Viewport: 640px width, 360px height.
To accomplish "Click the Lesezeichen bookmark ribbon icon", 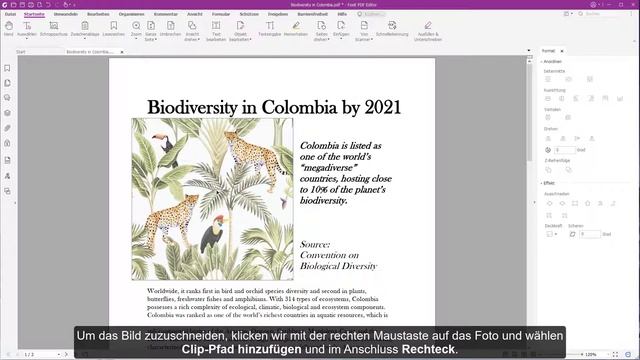I will (x=113, y=29).
